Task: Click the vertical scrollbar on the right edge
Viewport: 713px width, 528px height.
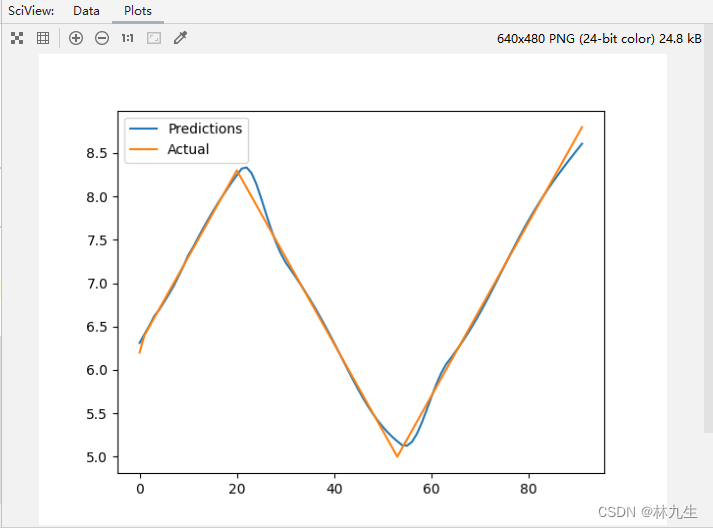Action: point(708,227)
